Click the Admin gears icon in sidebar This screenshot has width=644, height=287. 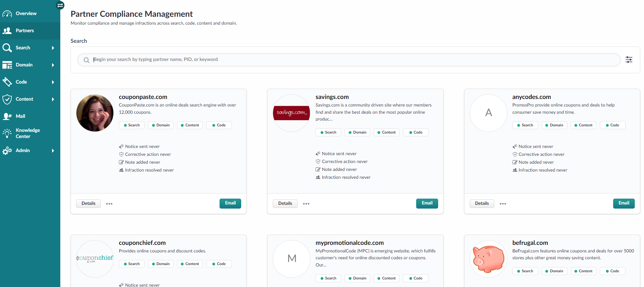(7, 151)
